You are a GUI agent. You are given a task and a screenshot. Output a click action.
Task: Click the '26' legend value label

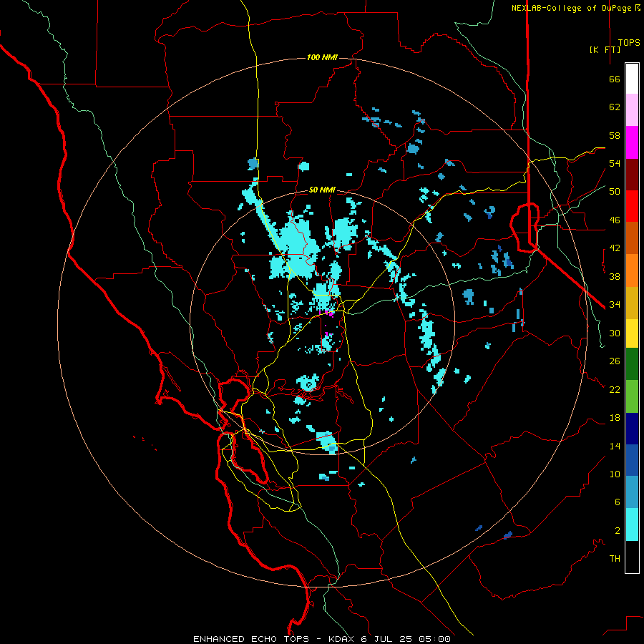tap(615, 361)
